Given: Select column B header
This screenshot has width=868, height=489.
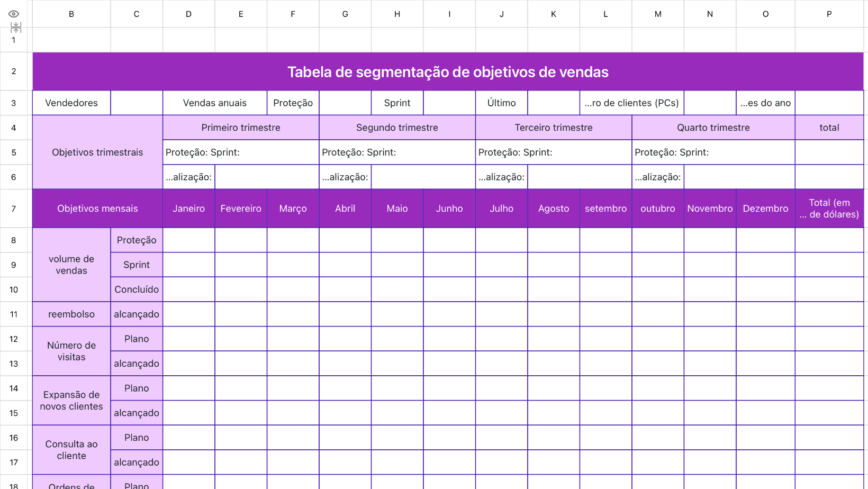Looking at the screenshot, I should coord(71,14).
